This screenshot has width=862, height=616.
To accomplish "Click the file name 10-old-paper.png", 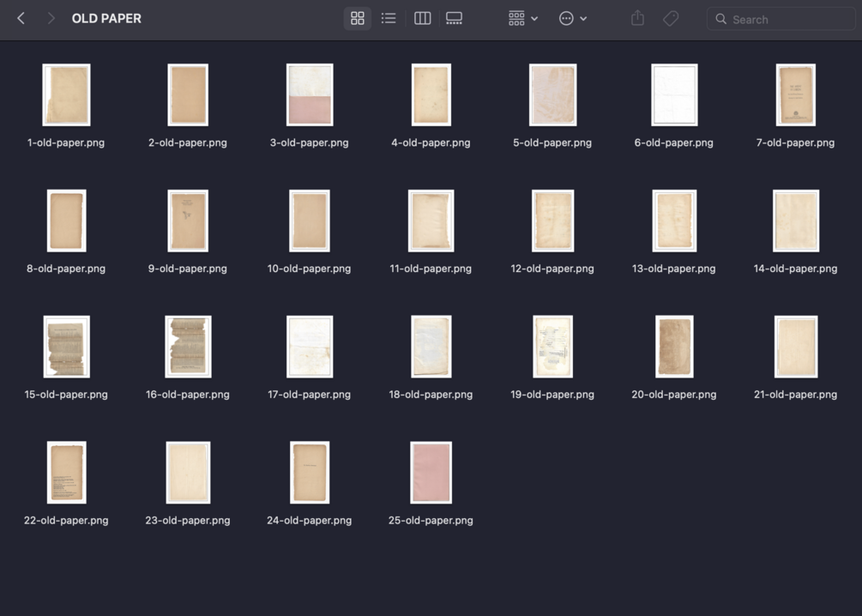I will coord(309,269).
